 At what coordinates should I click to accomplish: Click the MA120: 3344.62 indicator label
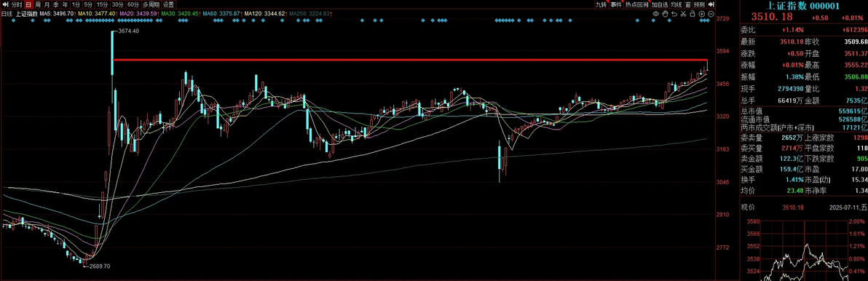tap(266, 13)
